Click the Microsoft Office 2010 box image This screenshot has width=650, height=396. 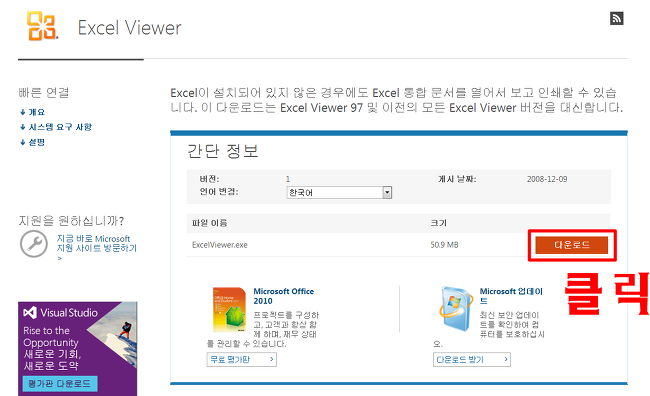229,309
